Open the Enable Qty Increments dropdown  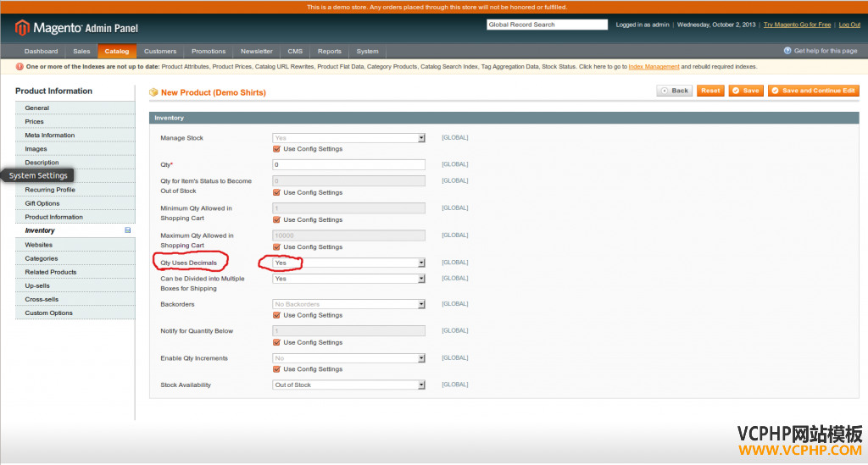click(348, 358)
